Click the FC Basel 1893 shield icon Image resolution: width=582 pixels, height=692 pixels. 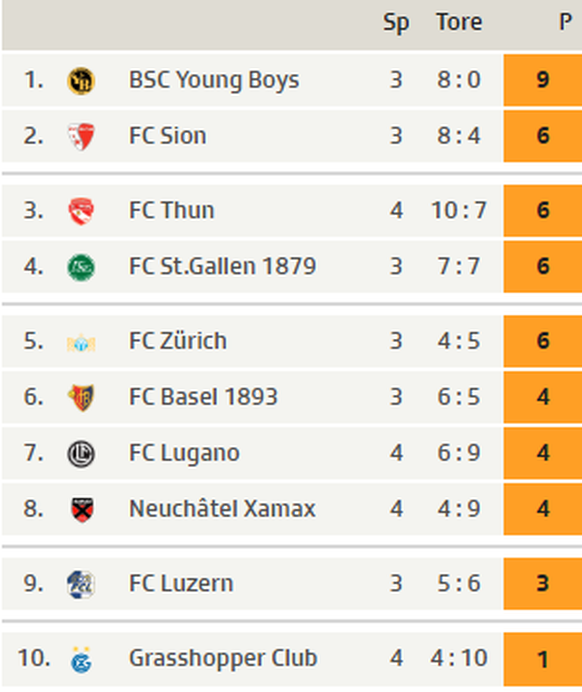81,398
